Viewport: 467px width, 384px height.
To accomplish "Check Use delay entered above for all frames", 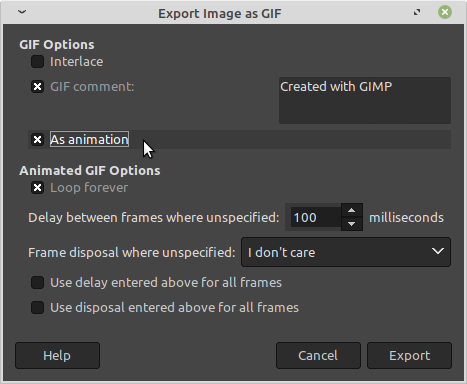I will (37, 283).
